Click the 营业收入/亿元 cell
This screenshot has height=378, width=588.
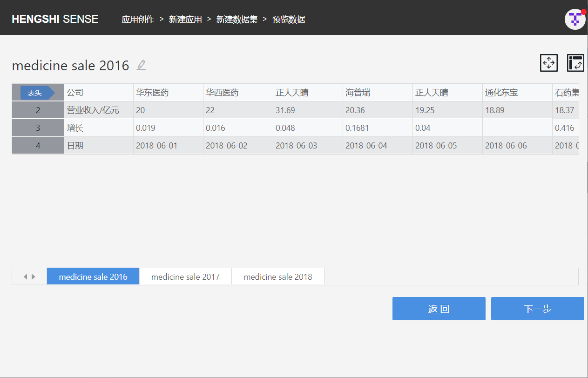click(x=98, y=110)
